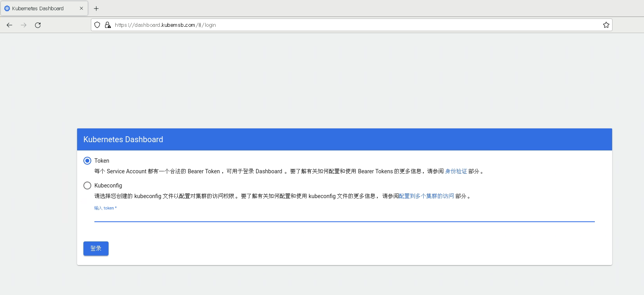Screen dimensions: 644x295
Task: Open the 身份验证 authentication link
Action: click(x=456, y=171)
